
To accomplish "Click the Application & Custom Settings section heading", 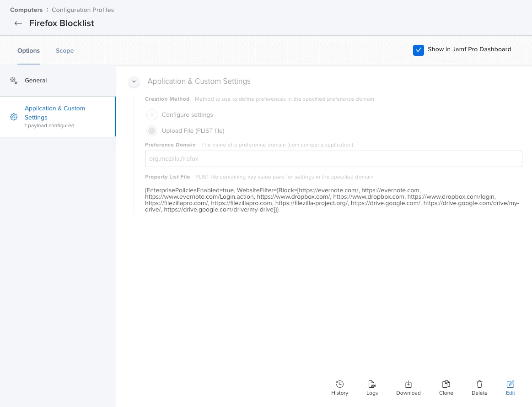I will coord(199,81).
